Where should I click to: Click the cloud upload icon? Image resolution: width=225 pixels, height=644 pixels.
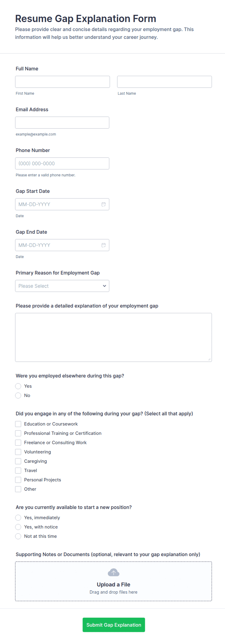113,572
